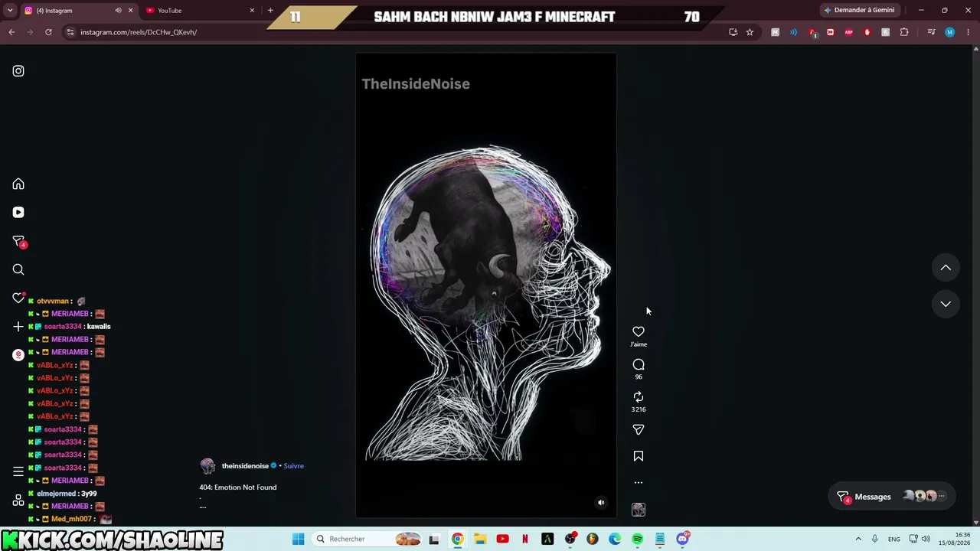Image resolution: width=980 pixels, height=551 pixels.
Task: Open the Chrome Extensions puzzle menu
Action: coord(904,32)
